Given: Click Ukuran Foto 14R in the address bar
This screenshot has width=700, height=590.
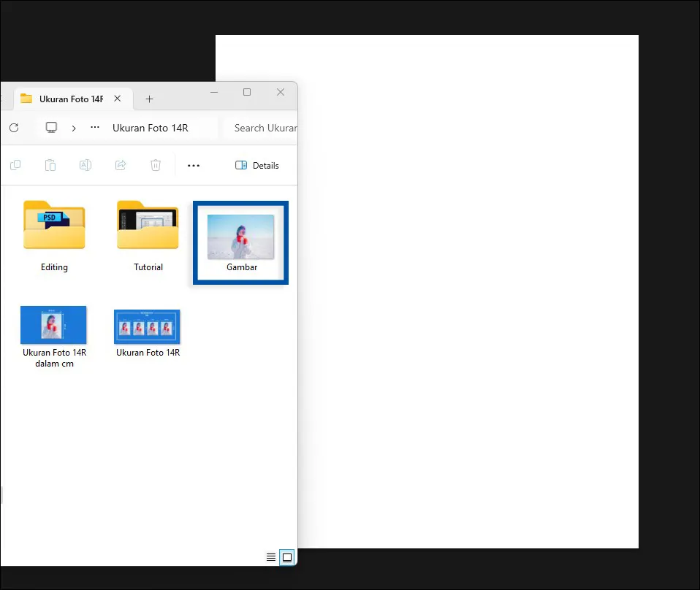Looking at the screenshot, I should coord(150,128).
